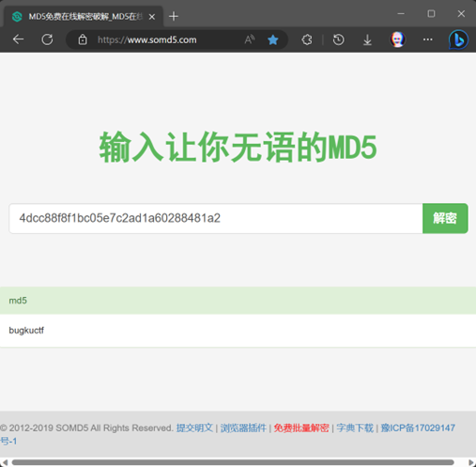Screen dimensions: 476x467
Task: Expand the browser settings three-dot menu
Action: (x=427, y=39)
